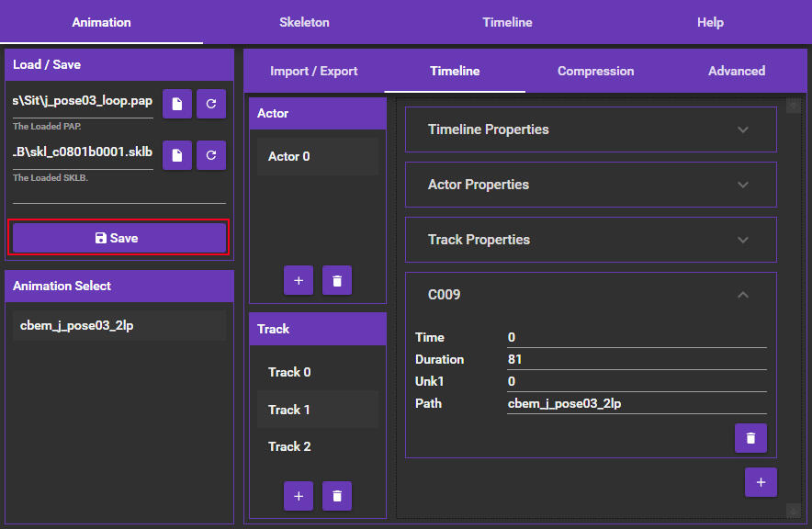Viewport: 812px width, 529px height.
Task: Click the file browse icon for the PAP path
Action: (176, 105)
